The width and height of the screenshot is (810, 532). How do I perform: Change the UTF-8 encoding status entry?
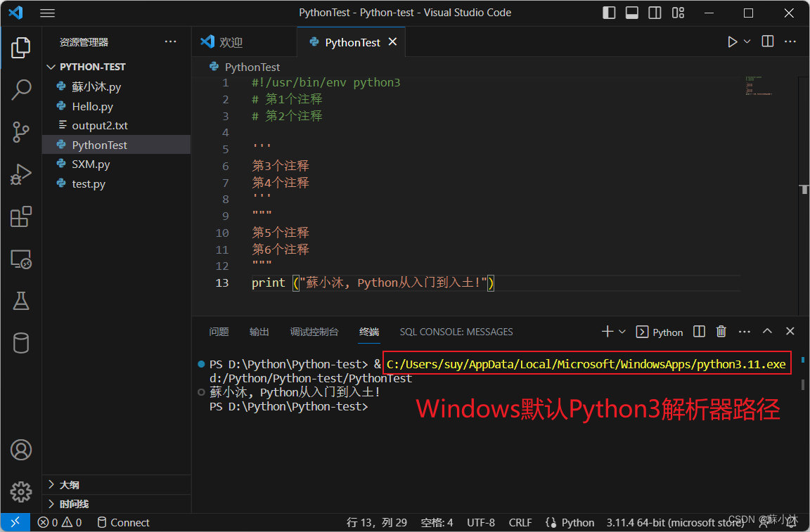coord(481,523)
